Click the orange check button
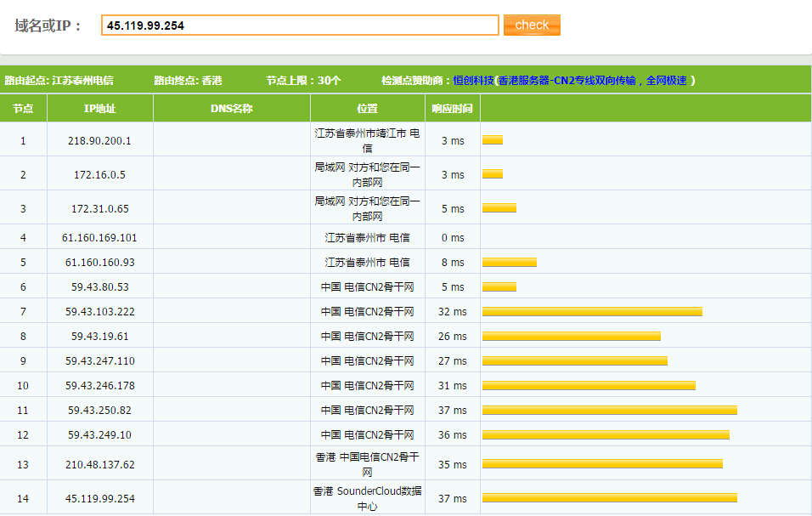Screen dimensions: 812x516 click(x=532, y=25)
